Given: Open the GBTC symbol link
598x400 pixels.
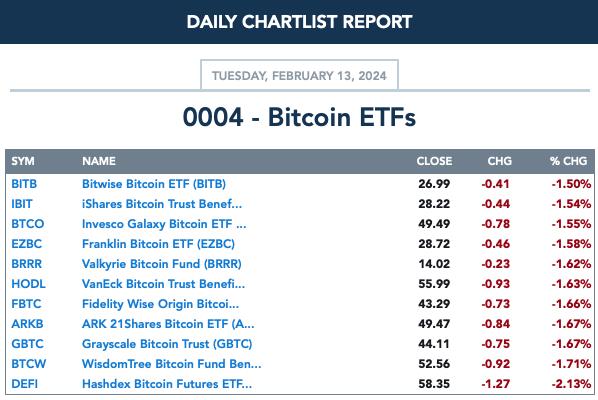Looking at the screenshot, I should click(x=27, y=344).
